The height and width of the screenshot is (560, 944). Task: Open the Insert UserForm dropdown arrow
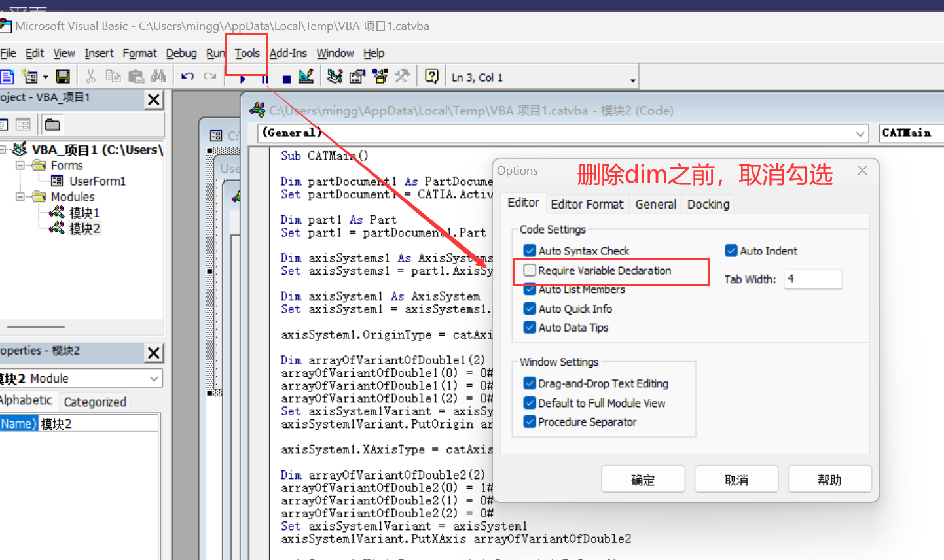(45, 77)
